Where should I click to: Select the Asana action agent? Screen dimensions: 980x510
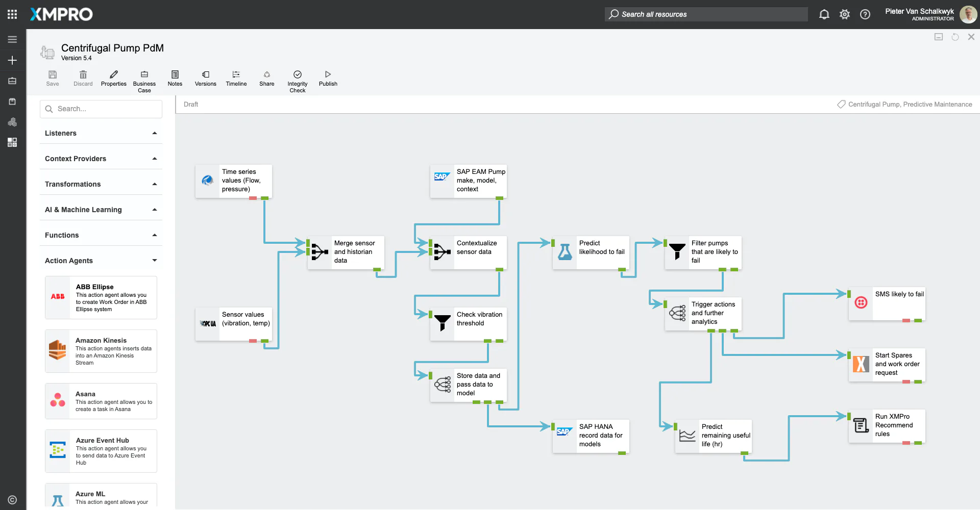click(101, 401)
